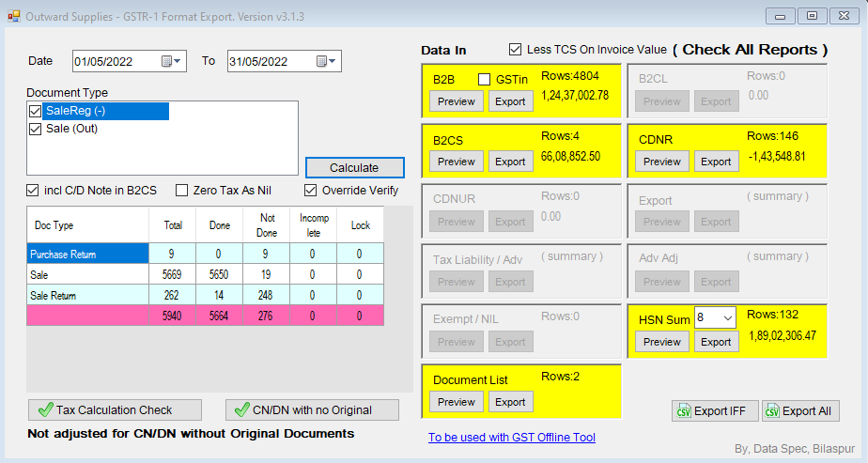
Task: Click the To date field 31/05/2022
Action: tap(284, 61)
